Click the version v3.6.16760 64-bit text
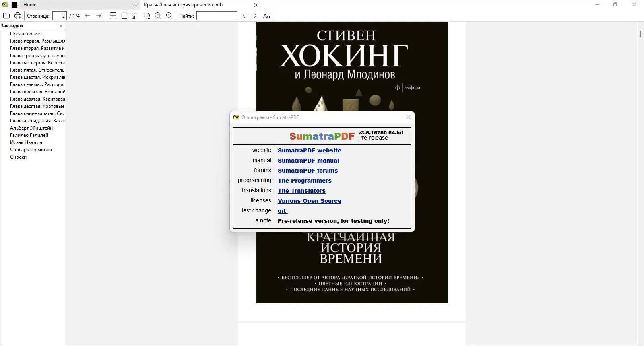644x346 pixels. [381, 132]
